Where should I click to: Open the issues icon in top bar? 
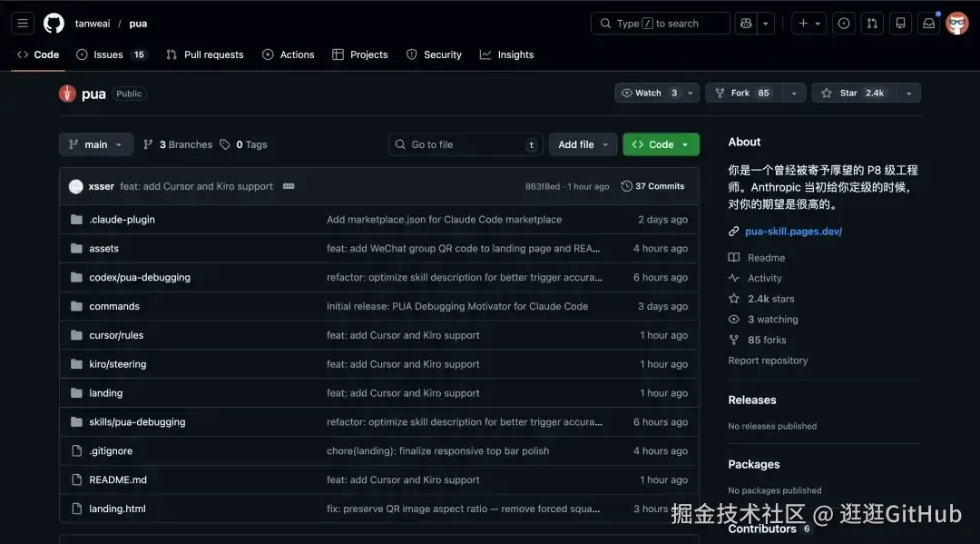tap(844, 24)
